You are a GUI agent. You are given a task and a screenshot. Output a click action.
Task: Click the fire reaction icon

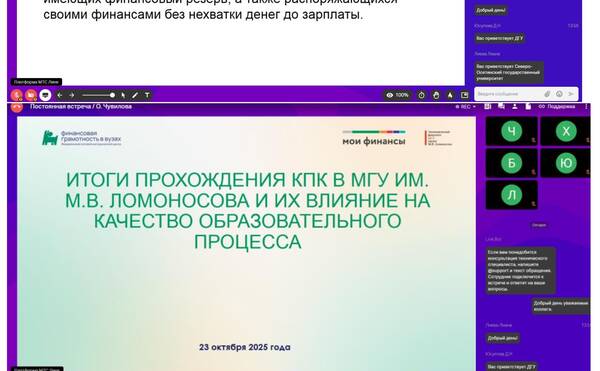tap(450, 95)
